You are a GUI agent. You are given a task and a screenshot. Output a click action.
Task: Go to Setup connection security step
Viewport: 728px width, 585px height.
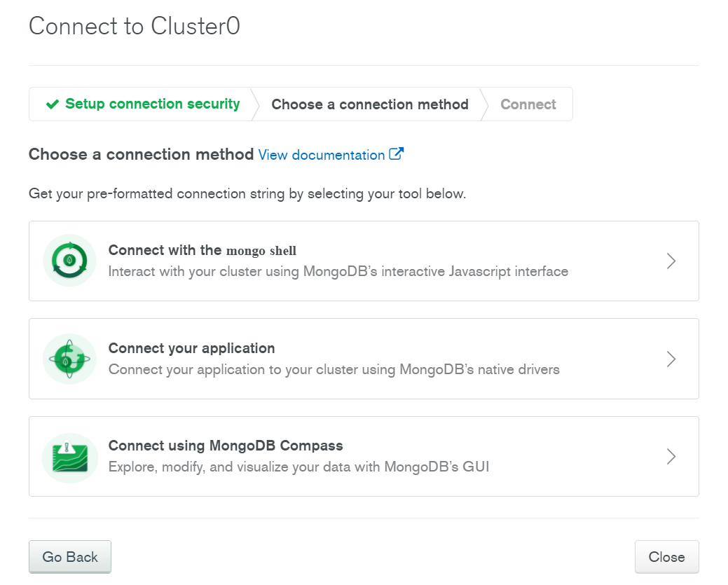pos(152,104)
